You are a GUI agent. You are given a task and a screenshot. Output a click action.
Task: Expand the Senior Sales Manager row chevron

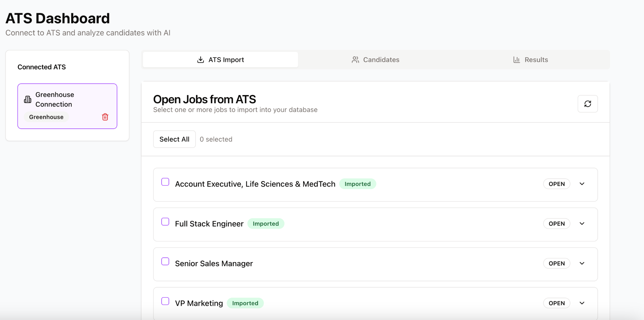[x=582, y=263]
